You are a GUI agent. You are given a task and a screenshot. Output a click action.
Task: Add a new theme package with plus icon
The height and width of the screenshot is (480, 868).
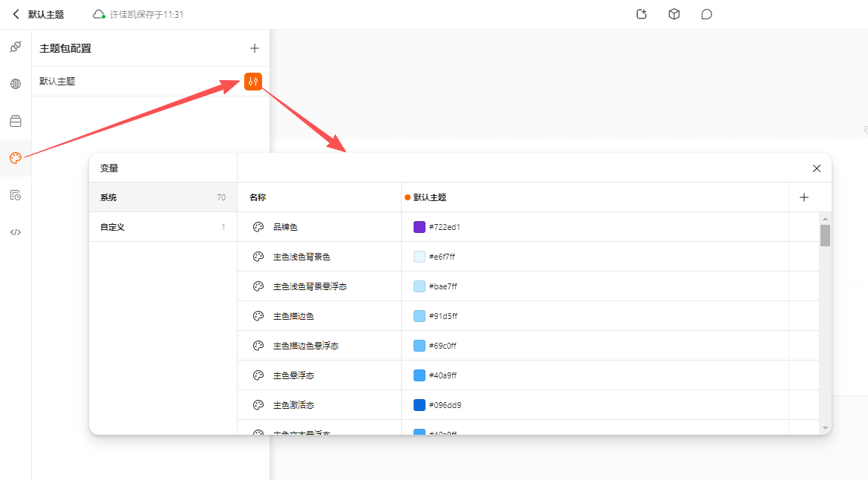tap(255, 48)
